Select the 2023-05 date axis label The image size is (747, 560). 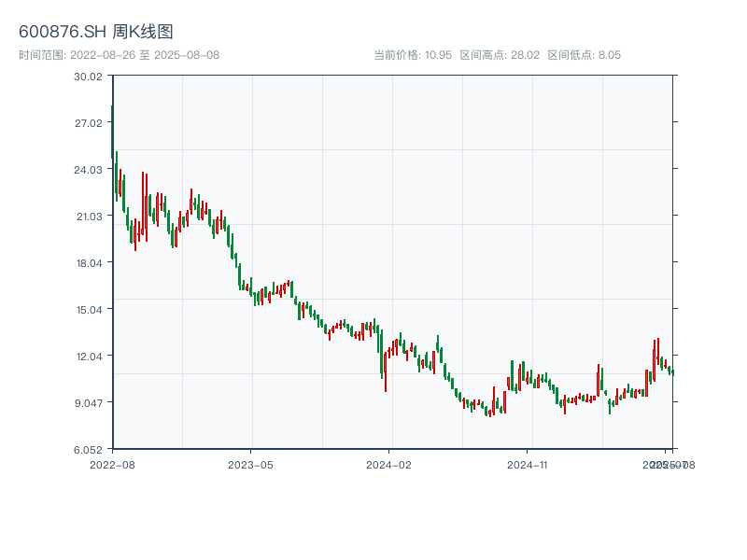coord(250,464)
